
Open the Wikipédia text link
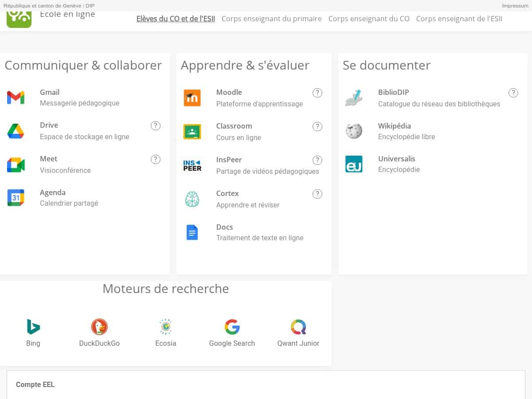click(x=395, y=126)
